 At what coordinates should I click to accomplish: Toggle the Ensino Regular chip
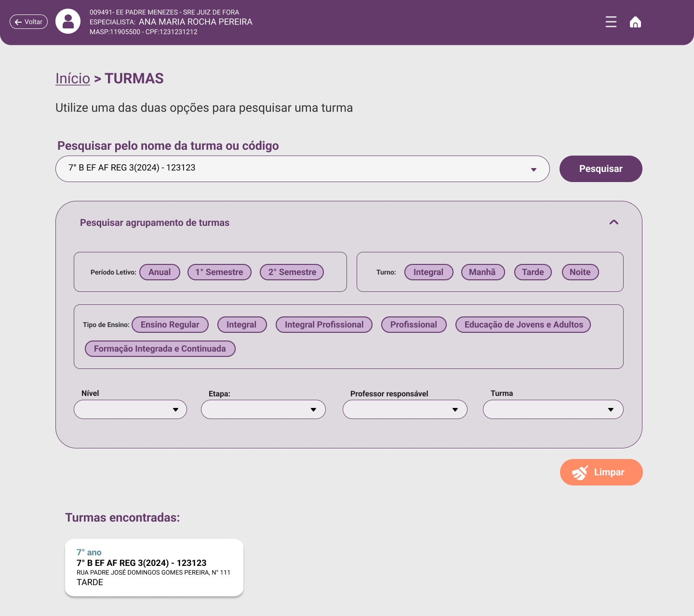(x=170, y=325)
